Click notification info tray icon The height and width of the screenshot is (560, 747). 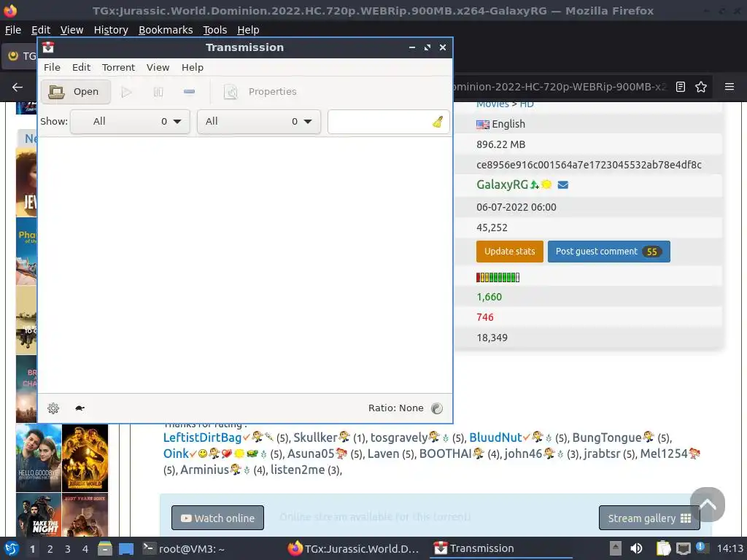(x=703, y=548)
